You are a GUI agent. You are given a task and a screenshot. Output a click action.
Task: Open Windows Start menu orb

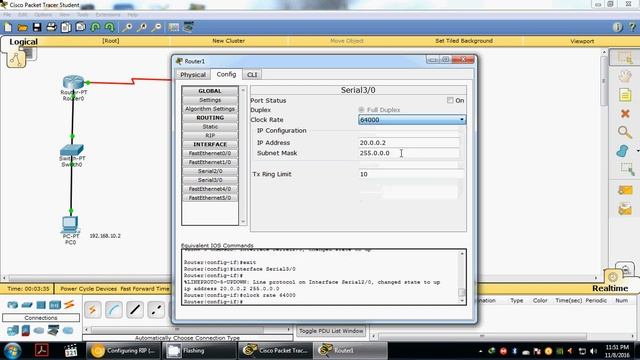click(12, 351)
